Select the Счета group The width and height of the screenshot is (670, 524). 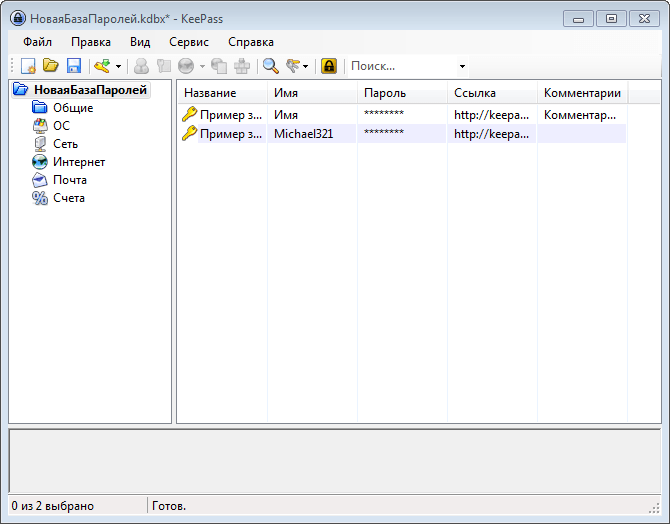click(69, 198)
